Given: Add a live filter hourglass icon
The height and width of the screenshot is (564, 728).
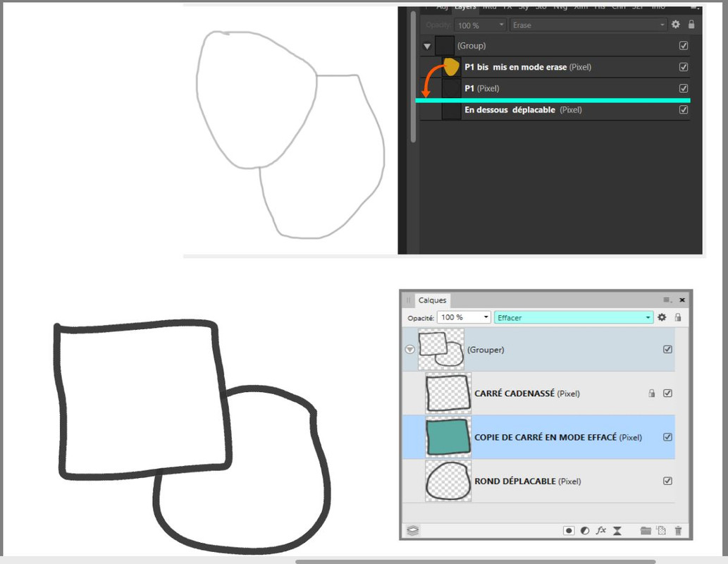Looking at the screenshot, I should (617, 531).
